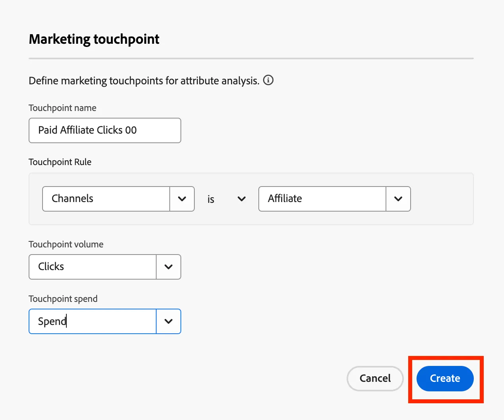Expand the Touchpoint spend dropdown arrow

169,321
